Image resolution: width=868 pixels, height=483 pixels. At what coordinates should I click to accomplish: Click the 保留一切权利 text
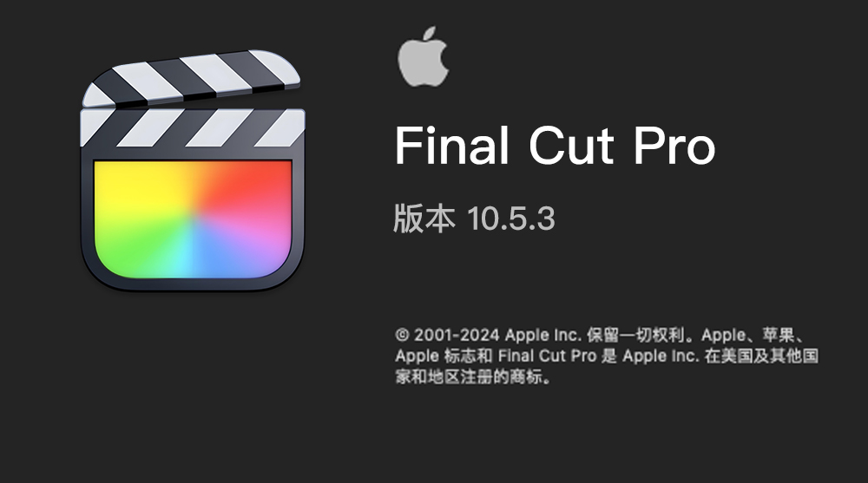[x=636, y=335]
